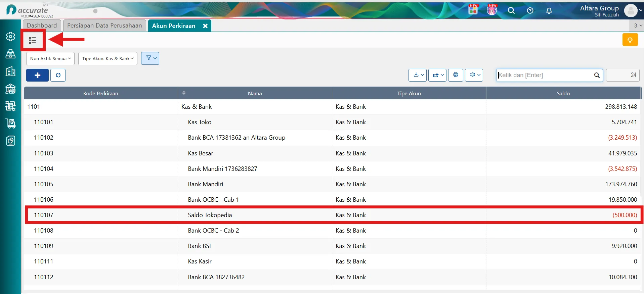The width and height of the screenshot is (644, 294).
Task: Open the shopping cart sidebar module
Action: [x=10, y=124]
